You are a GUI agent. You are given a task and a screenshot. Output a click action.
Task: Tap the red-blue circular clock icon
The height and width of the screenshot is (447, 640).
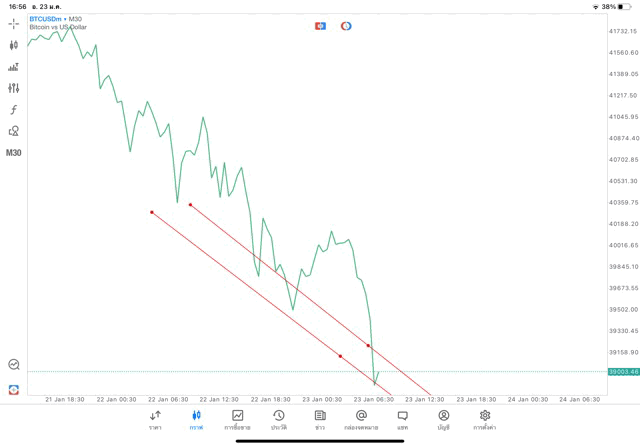(x=346, y=26)
